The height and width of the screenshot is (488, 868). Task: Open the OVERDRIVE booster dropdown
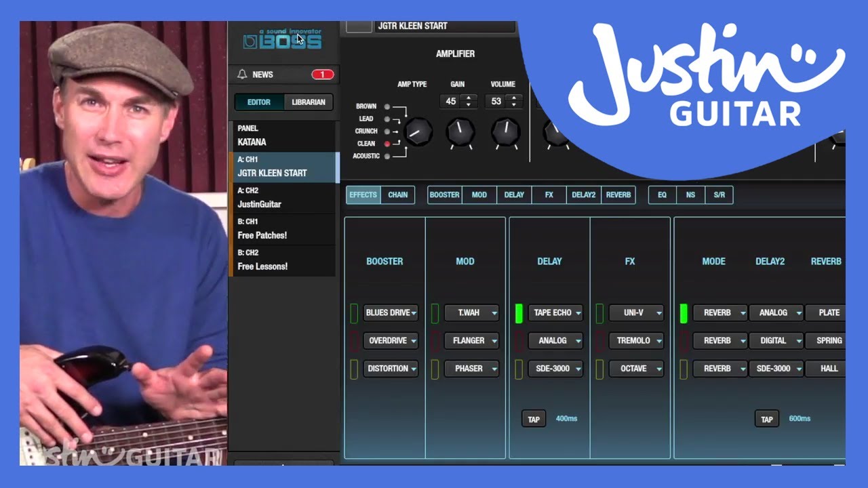click(391, 341)
